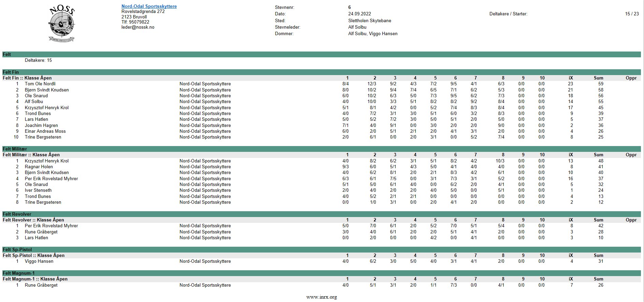This screenshot has width=644, height=302.
Task: Click the Felt Revolver section header
Action: (322, 214)
